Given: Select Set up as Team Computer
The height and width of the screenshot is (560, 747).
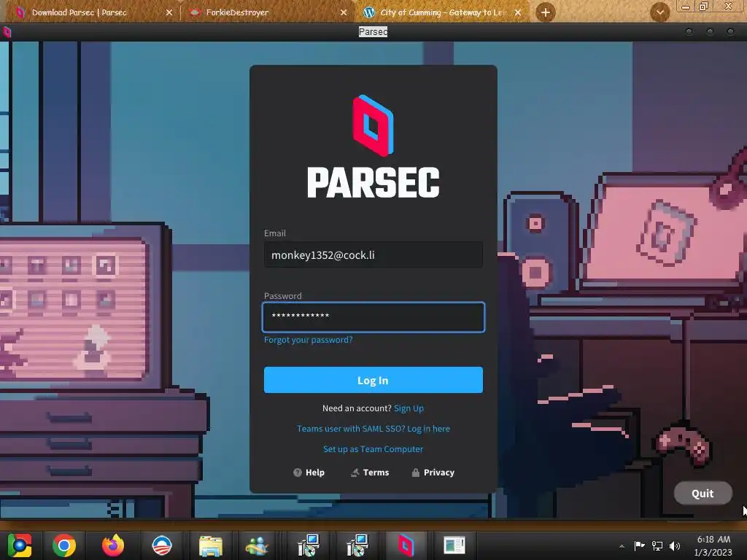Looking at the screenshot, I should [x=373, y=449].
